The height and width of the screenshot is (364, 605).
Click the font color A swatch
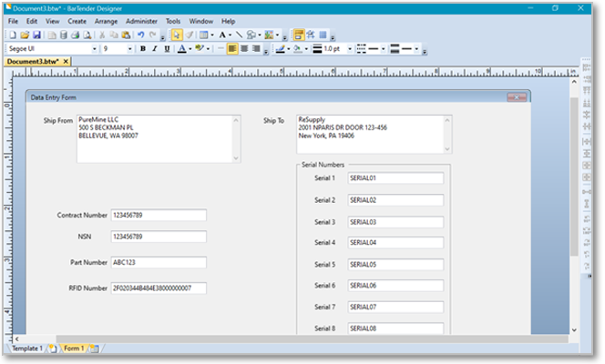(181, 48)
